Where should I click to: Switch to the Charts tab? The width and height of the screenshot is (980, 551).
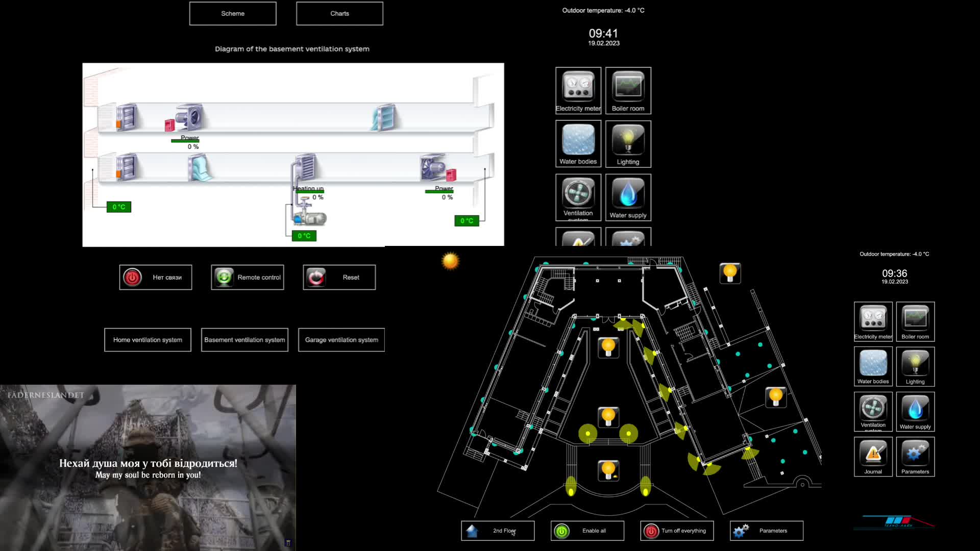click(339, 14)
